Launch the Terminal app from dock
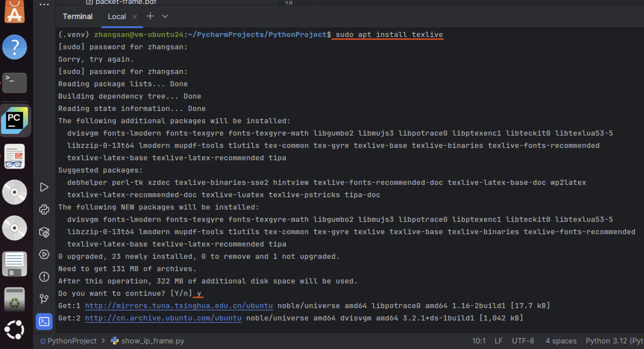This screenshot has width=644, height=349. click(15, 83)
